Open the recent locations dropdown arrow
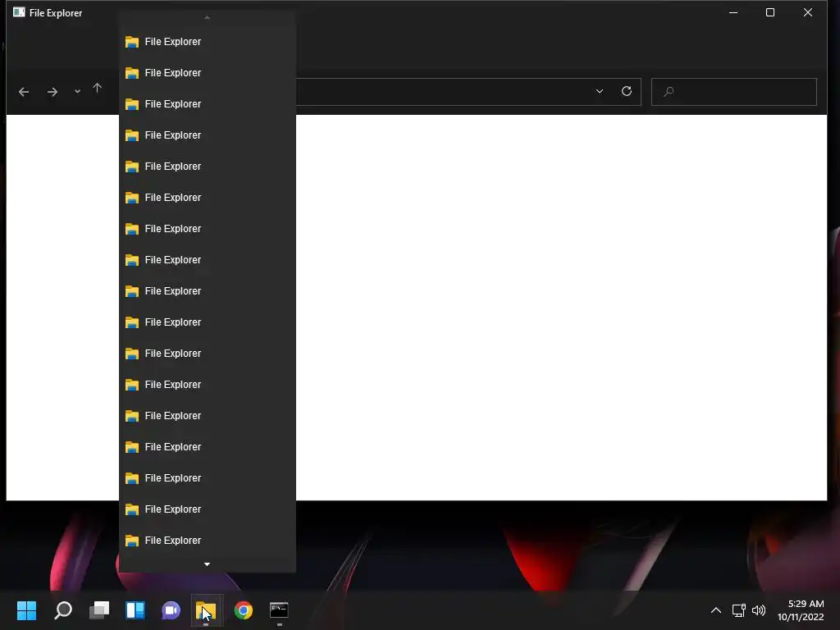The height and width of the screenshot is (630, 840). [x=78, y=92]
